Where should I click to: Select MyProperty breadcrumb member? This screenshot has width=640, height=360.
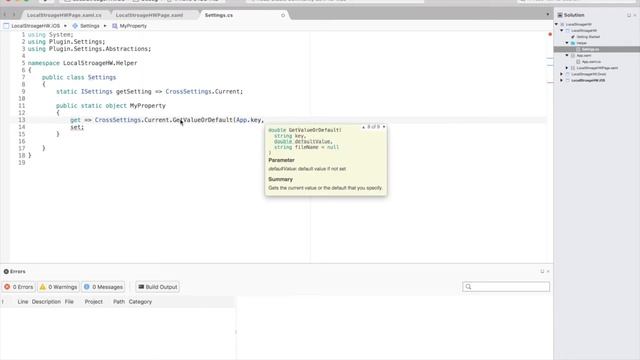pos(133,26)
